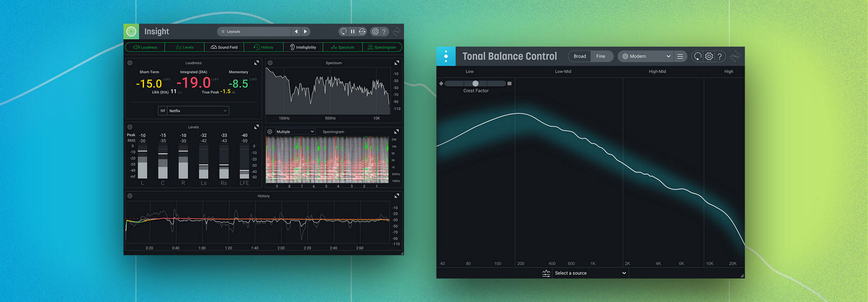Toggle the History module tab
868x302 pixels.
tap(263, 47)
